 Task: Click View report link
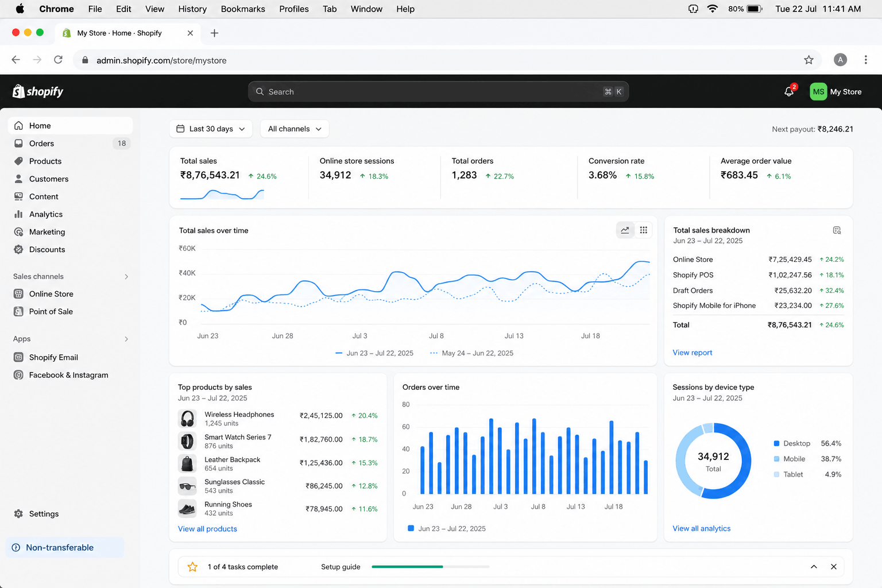(x=693, y=353)
